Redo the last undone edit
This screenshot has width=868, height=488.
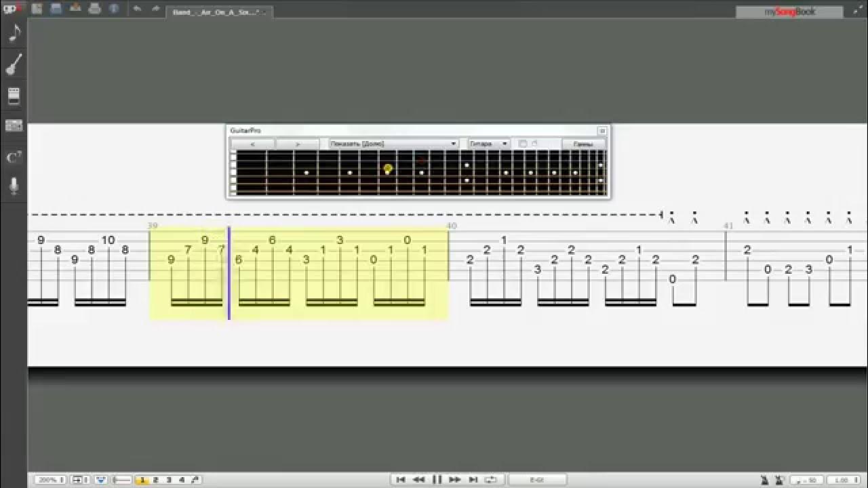point(155,9)
